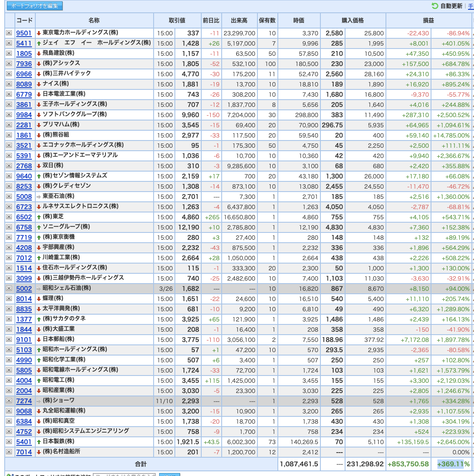Delete row 9501 with its x icon
The height and width of the screenshot is (476, 474).
tap(9, 33)
